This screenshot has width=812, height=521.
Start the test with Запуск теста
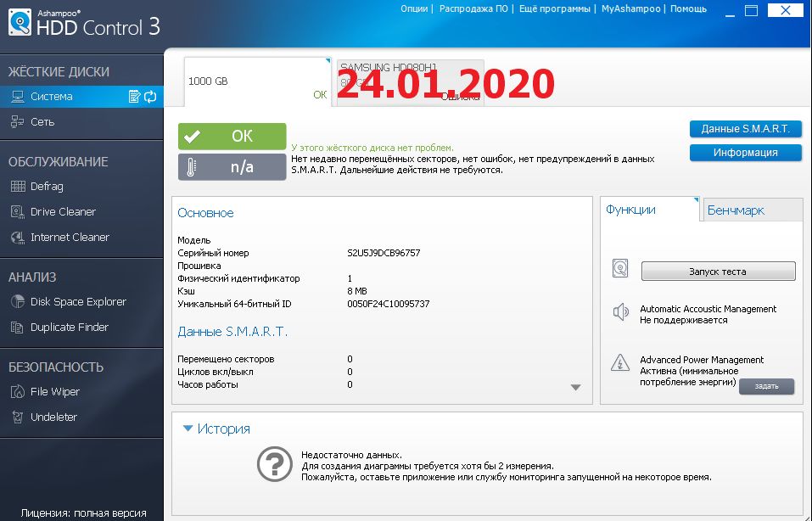click(718, 272)
